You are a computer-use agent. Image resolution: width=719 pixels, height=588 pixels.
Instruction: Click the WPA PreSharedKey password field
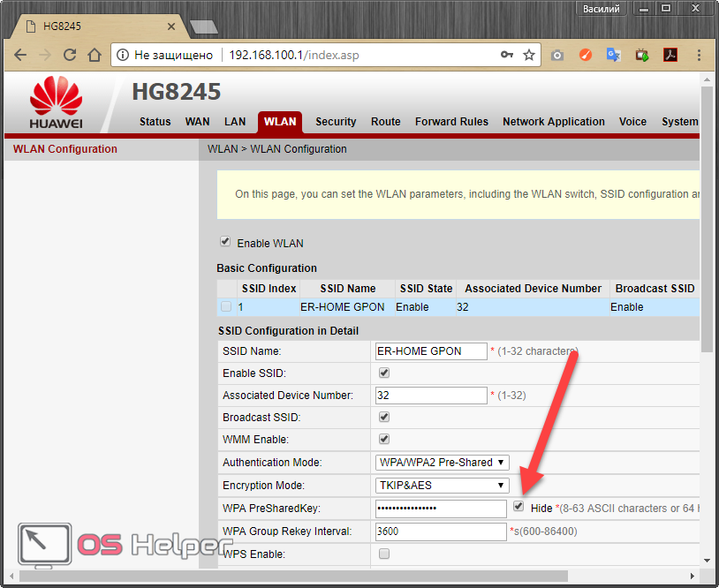click(441, 509)
